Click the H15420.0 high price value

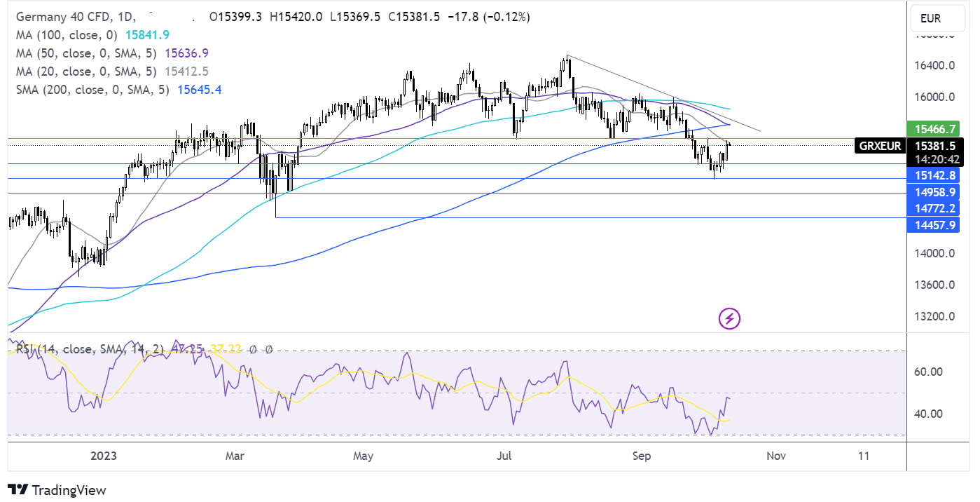coord(295,16)
